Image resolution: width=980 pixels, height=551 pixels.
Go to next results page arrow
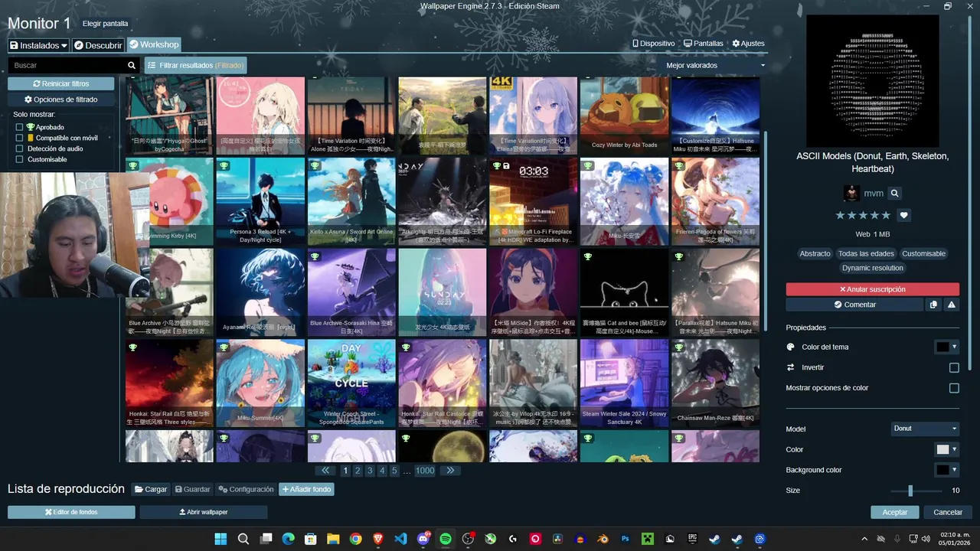[x=450, y=471]
